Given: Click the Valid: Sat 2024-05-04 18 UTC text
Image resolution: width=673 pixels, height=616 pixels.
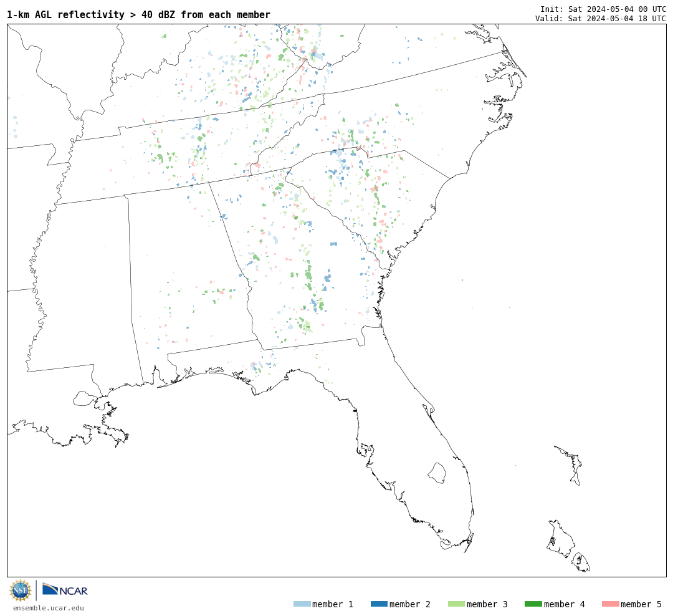Looking at the screenshot, I should click(x=601, y=19).
